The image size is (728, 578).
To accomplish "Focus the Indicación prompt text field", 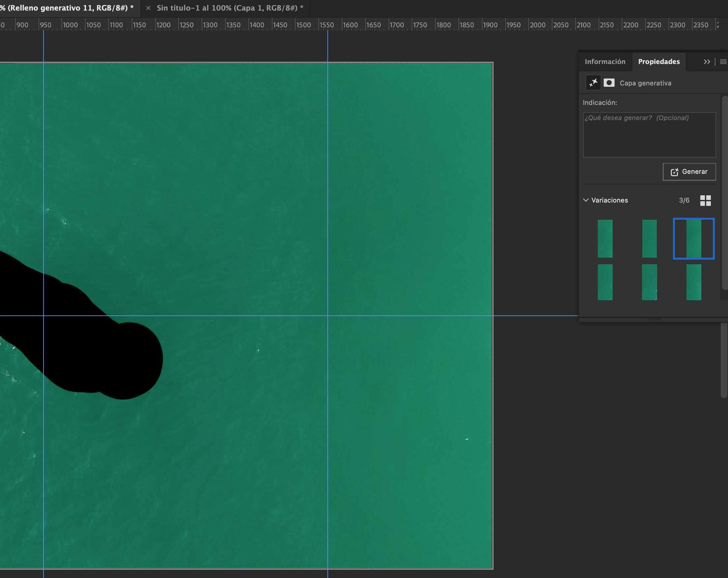I will 649,135.
